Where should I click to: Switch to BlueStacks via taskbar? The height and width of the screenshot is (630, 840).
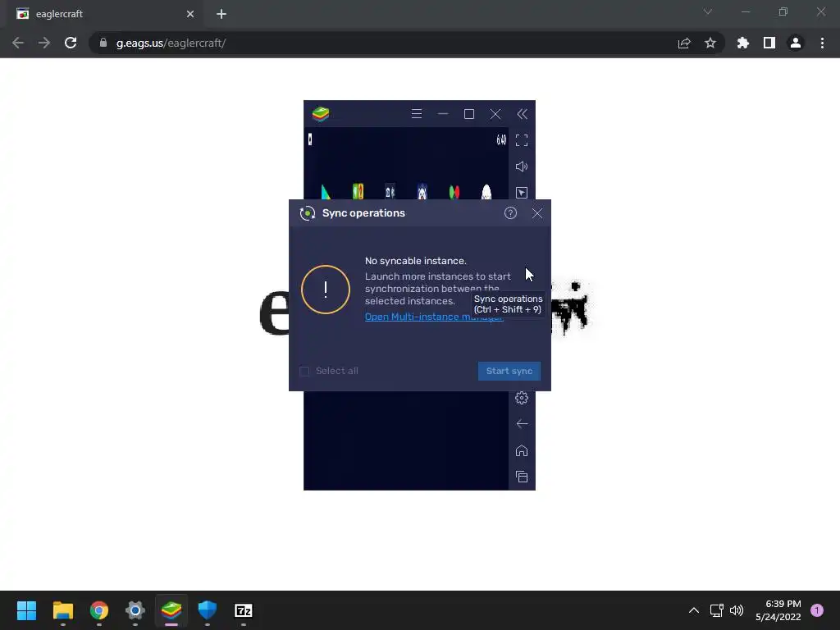171,610
